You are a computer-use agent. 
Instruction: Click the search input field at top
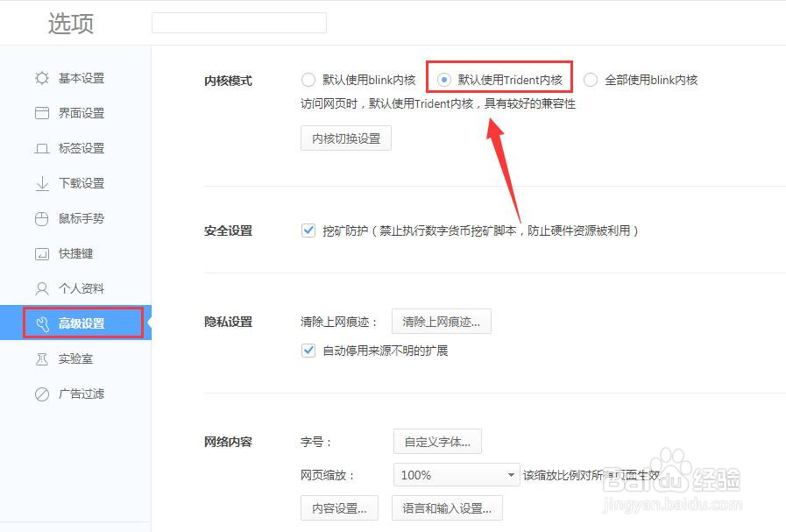pos(238,23)
